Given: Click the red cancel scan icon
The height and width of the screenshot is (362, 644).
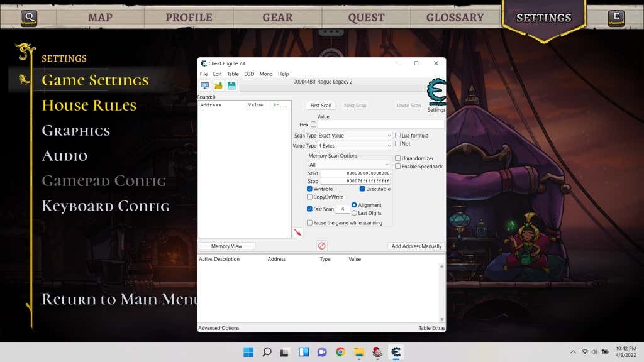Looking at the screenshot, I should pyautogui.click(x=321, y=245).
